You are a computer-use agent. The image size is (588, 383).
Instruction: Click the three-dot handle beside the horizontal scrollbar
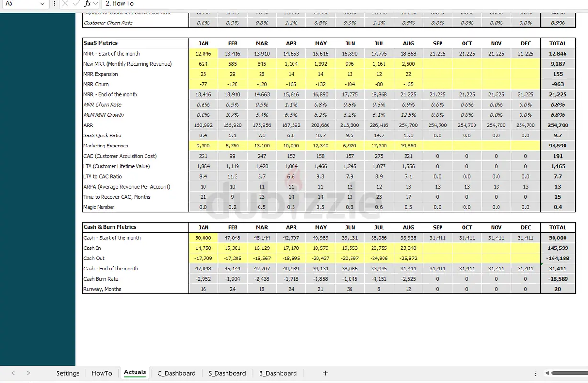[x=535, y=373]
